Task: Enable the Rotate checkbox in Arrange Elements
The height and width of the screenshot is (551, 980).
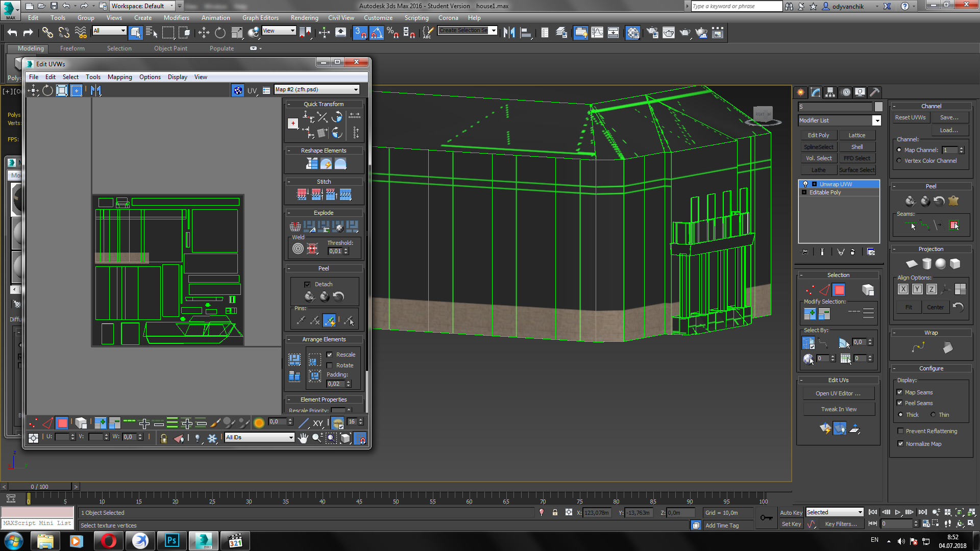Action: click(x=330, y=365)
